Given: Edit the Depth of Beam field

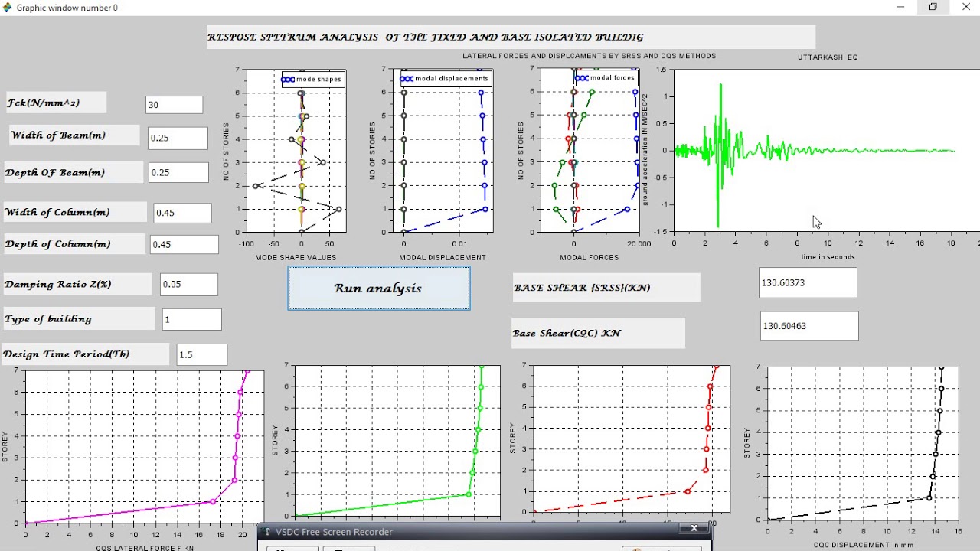Looking at the screenshot, I should (178, 172).
